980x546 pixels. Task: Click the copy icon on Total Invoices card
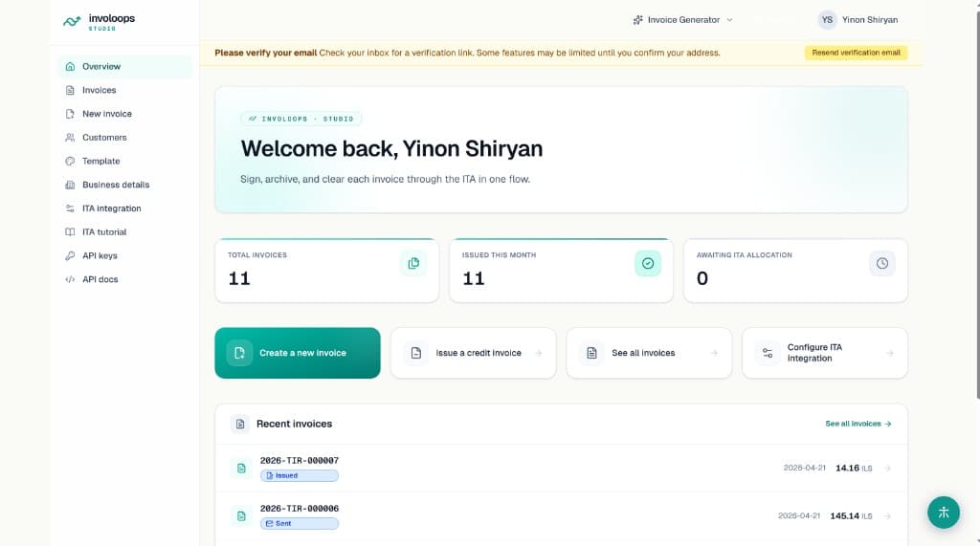pyautogui.click(x=413, y=263)
